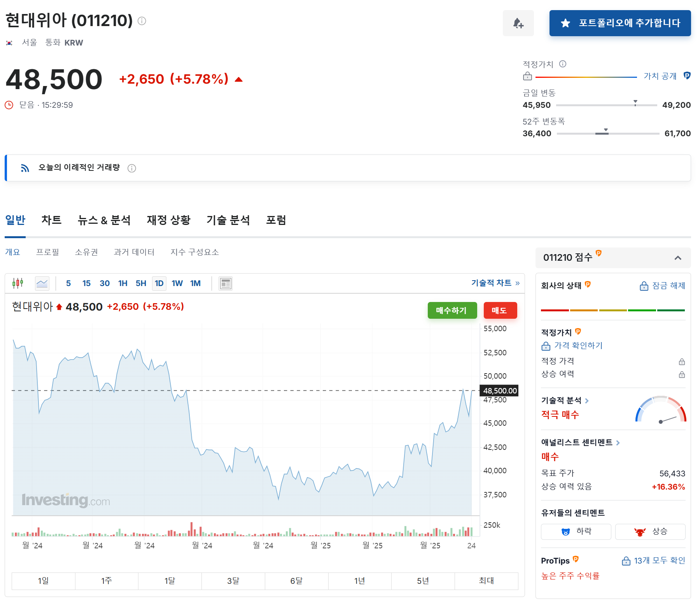Image resolution: width=700 pixels, height=604 pixels.
Task: Click the add alert bell icon
Action: (518, 23)
